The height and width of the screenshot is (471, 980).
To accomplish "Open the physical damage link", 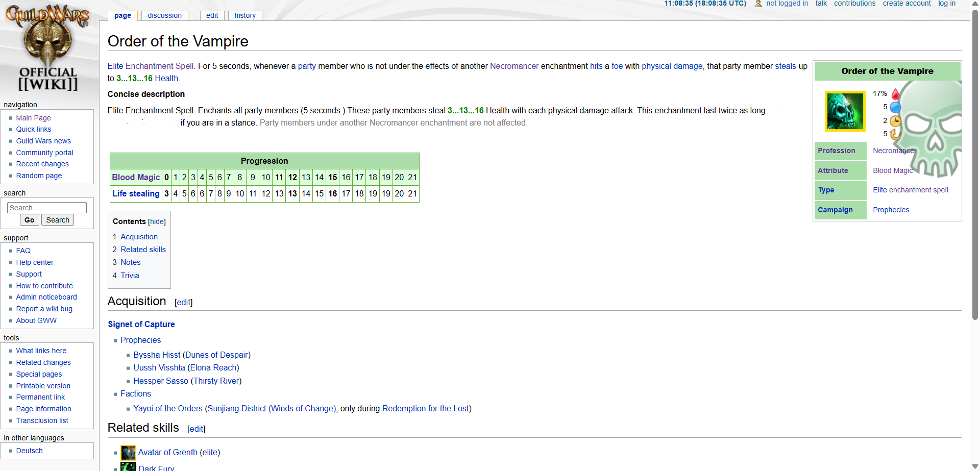I will coord(672,66).
